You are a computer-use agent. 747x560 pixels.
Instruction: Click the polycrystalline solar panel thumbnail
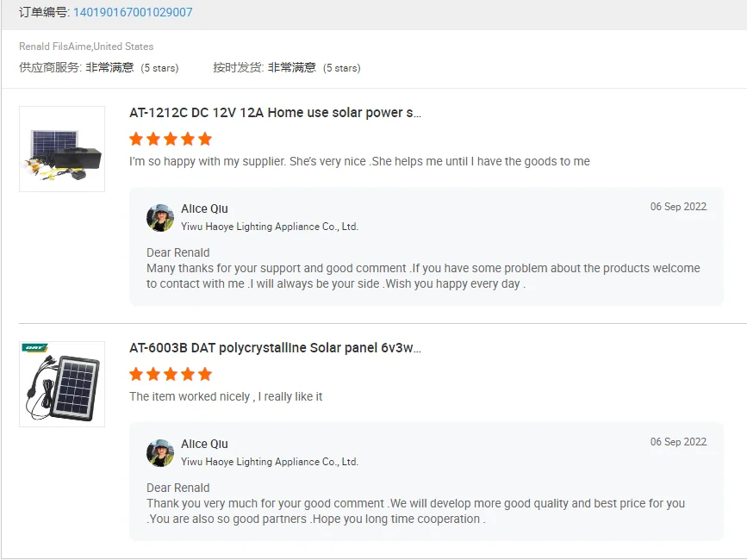click(x=62, y=384)
